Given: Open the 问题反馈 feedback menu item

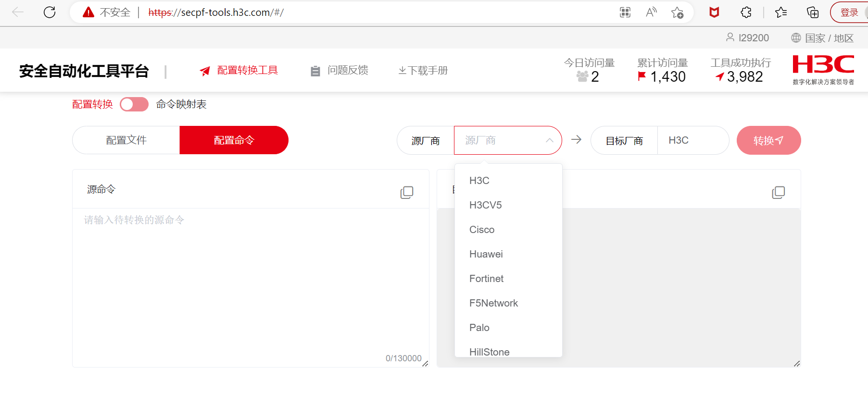Looking at the screenshot, I should point(340,71).
